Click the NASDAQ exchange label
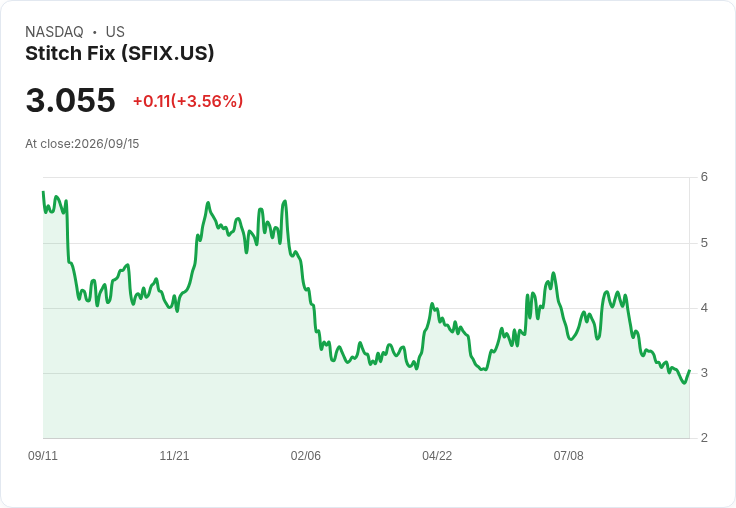736x508 pixels. tap(54, 32)
